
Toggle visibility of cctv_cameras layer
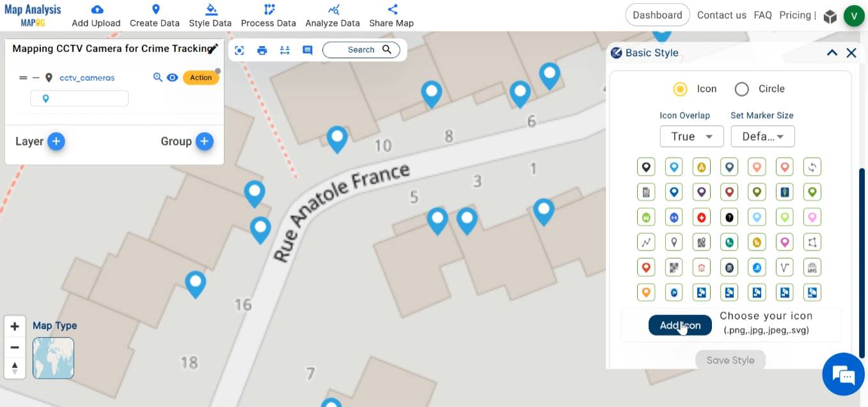(x=172, y=77)
